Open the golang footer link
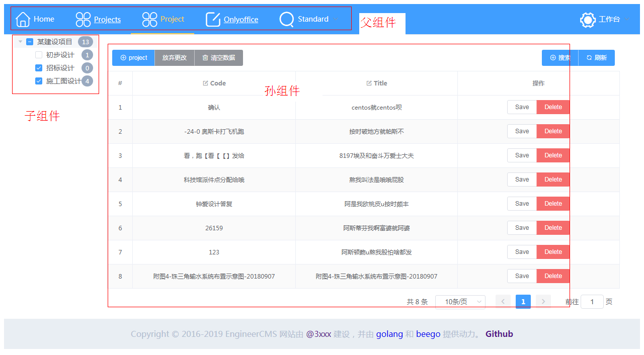This screenshot has height=355, width=644. (389, 334)
